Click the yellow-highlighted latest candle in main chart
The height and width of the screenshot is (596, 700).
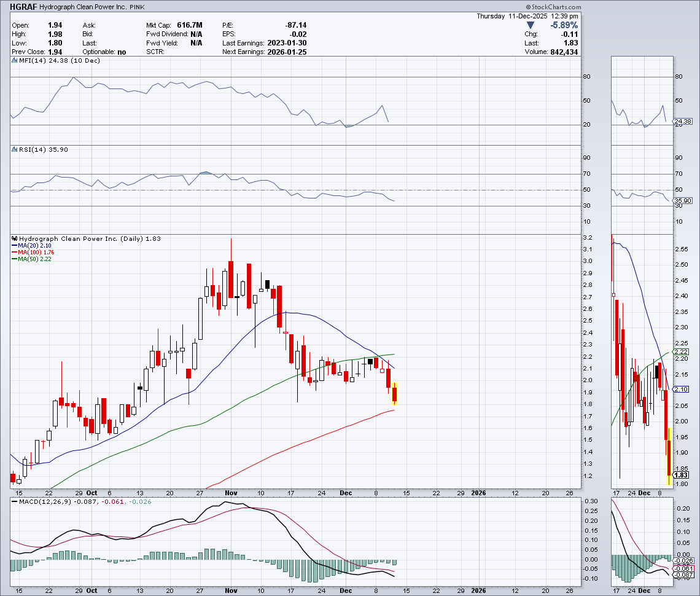pyautogui.click(x=395, y=394)
